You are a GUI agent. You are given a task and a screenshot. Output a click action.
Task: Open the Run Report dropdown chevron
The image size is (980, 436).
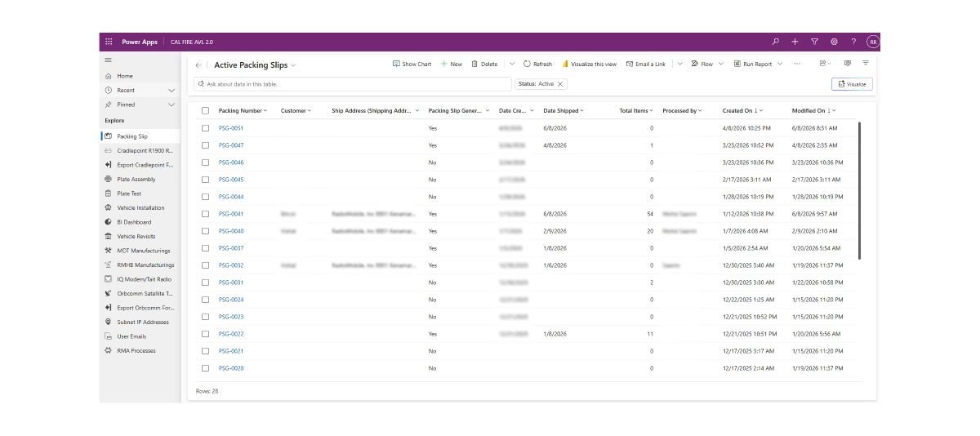(x=780, y=64)
